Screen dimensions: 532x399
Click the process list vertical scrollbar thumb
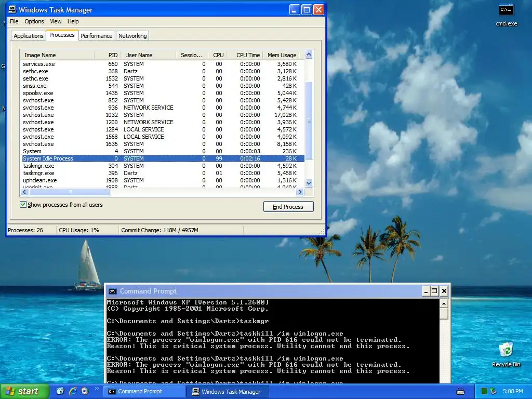click(x=309, y=121)
